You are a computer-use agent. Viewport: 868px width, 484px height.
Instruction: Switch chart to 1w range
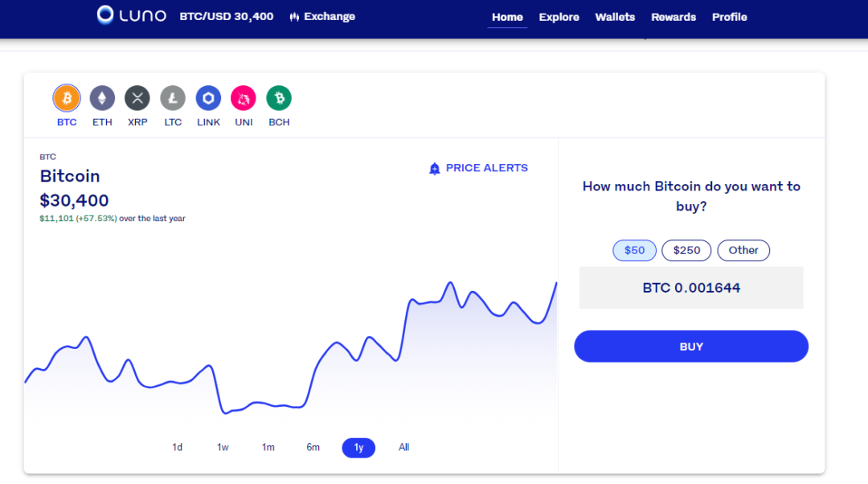pos(223,447)
